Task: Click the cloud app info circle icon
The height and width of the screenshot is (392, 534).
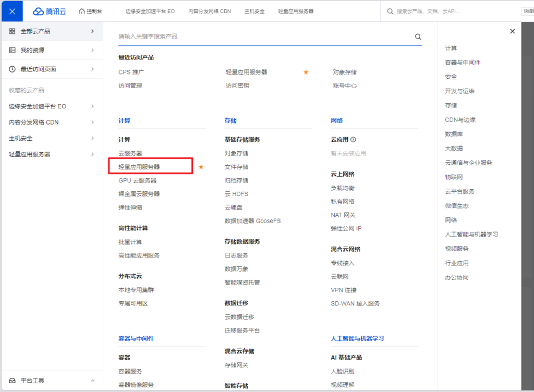Action: pos(353,140)
